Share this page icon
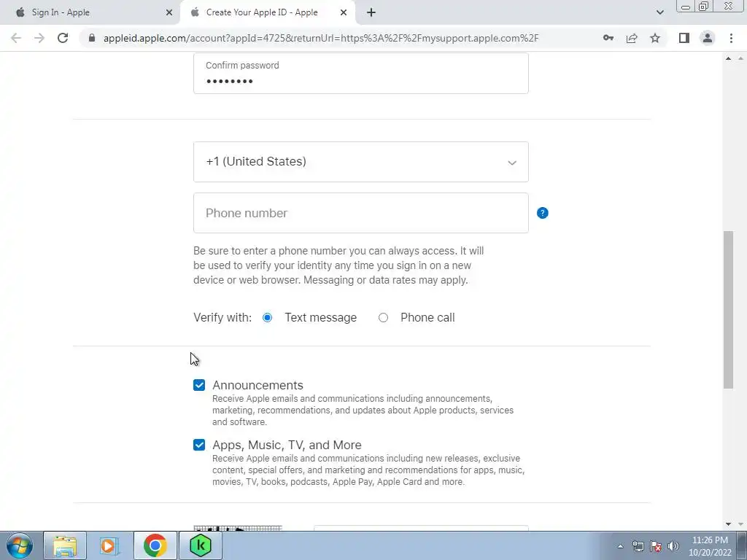 click(x=632, y=38)
